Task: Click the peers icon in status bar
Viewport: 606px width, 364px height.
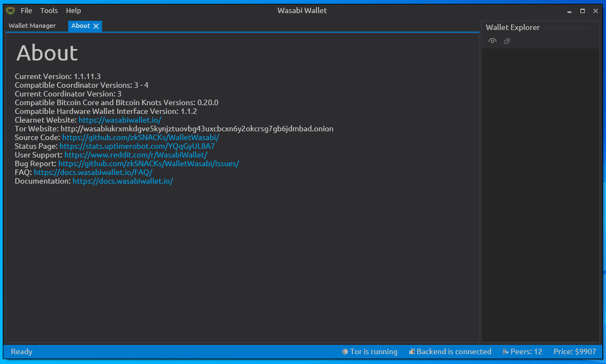Action: click(506, 351)
